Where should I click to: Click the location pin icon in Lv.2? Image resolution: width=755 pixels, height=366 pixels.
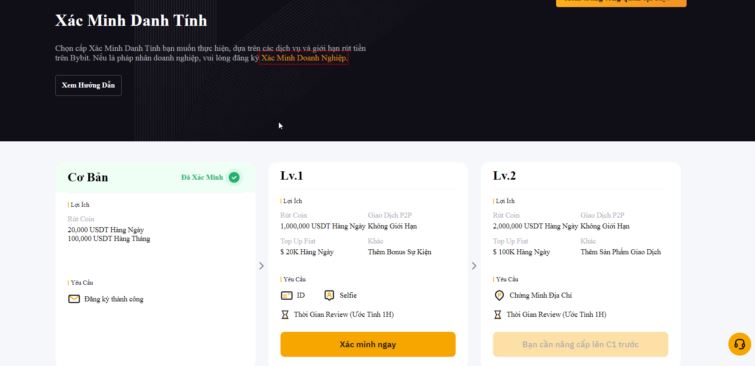coord(499,295)
